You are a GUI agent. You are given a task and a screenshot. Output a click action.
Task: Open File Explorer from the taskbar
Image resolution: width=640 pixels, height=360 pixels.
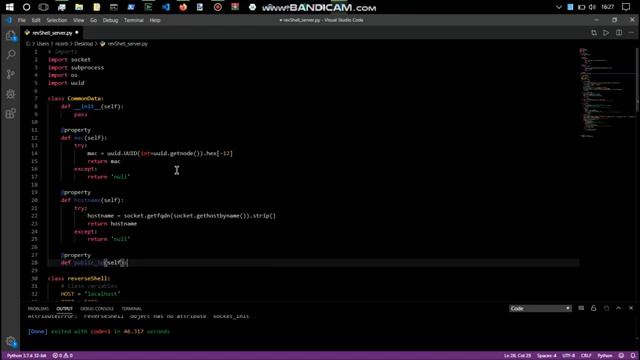[79, 7]
